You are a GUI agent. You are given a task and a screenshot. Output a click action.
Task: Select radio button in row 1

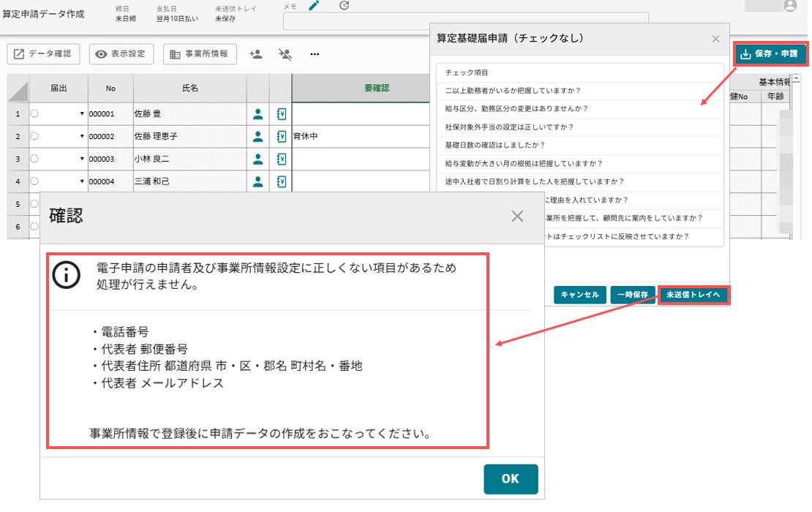tap(34, 113)
